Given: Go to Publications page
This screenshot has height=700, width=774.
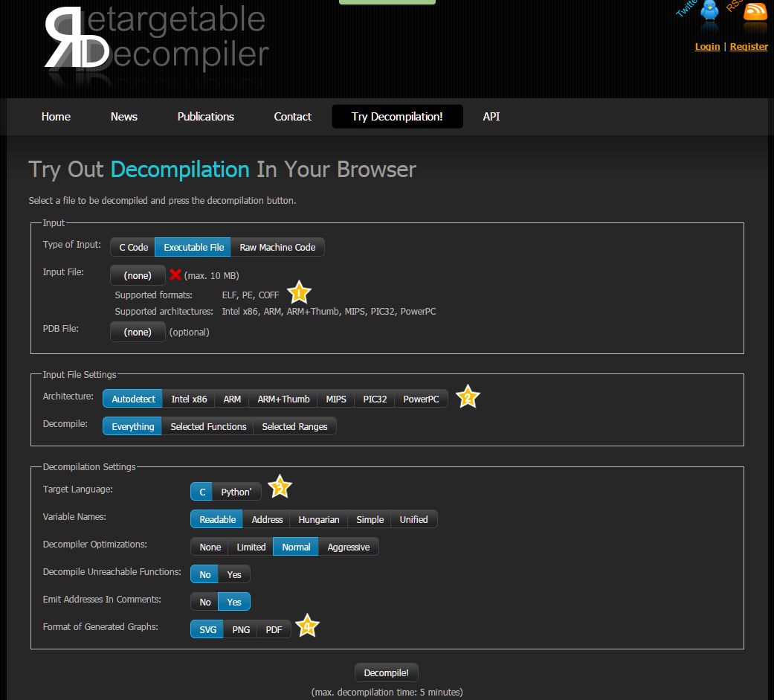Looking at the screenshot, I should 206,117.
